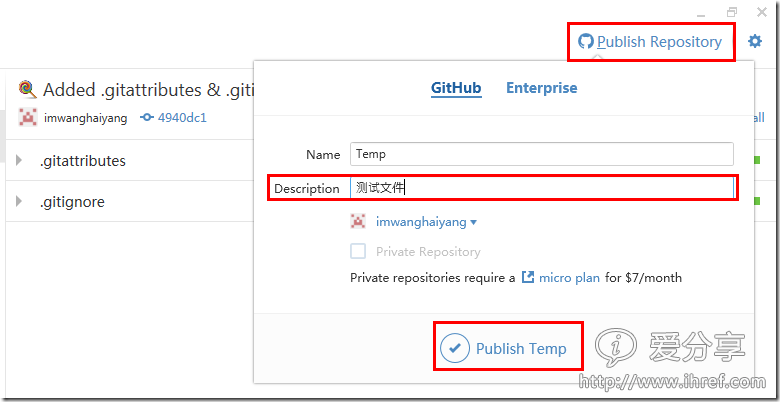The height and width of the screenshot is (402, 780).
Task: Expand the .gitattributes file diff
Action: coord(19,160)
